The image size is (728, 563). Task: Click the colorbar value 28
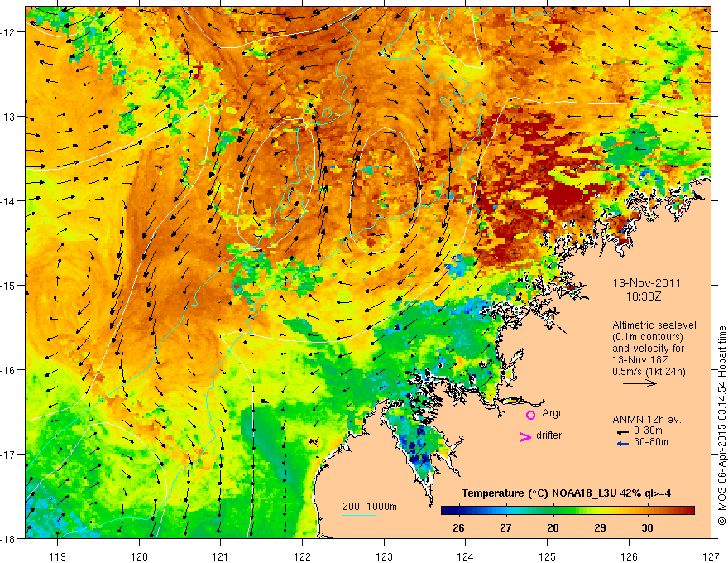pyautogui.click(x=553, y=527)
